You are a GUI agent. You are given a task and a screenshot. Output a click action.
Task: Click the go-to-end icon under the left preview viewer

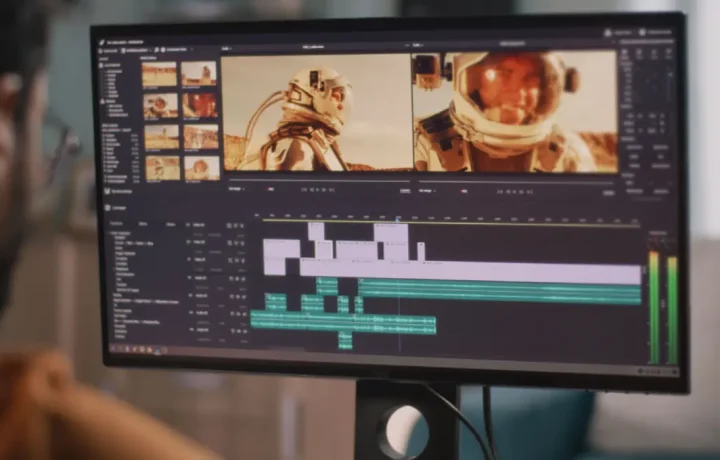tap(332, 190)
